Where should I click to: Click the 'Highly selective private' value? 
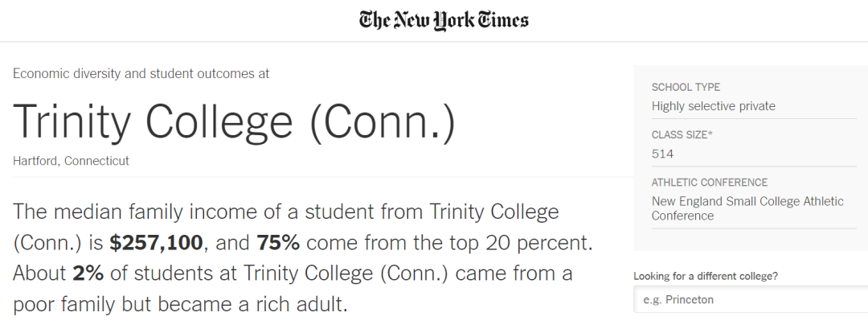pos(714,106)
